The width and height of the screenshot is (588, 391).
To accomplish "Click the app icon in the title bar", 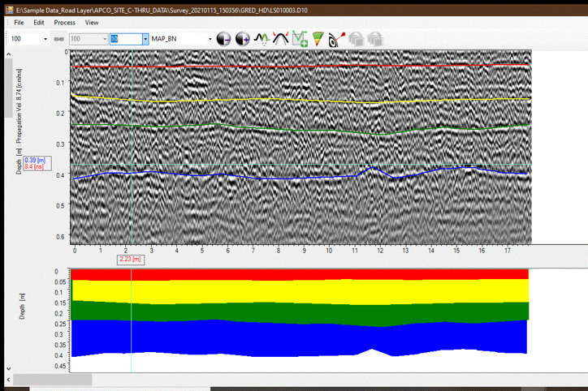I will click(9, 10).
